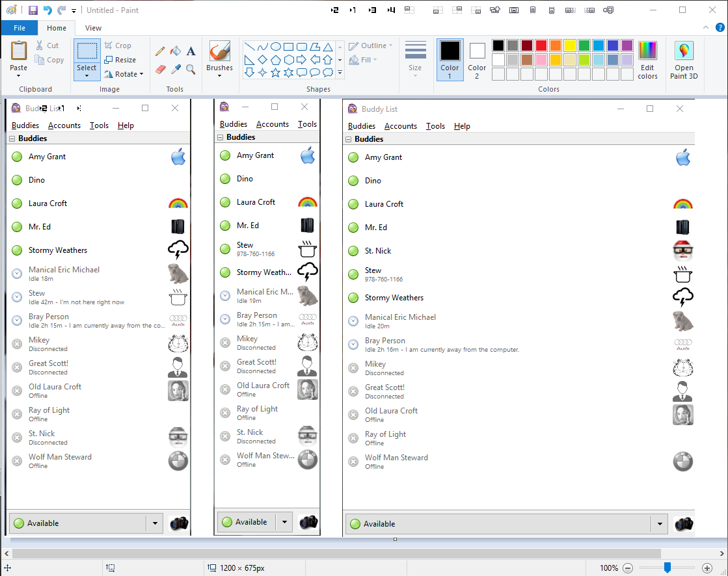Open the Select dropdown arrow
This screenshot has height=576, width=728.
[x=87, y=76]
